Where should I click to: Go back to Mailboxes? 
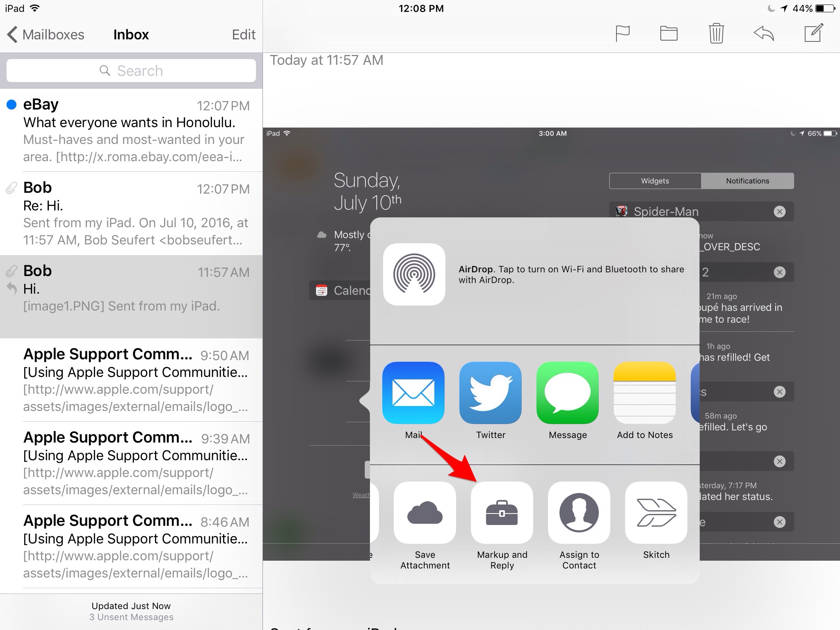[x=46, y=34]
